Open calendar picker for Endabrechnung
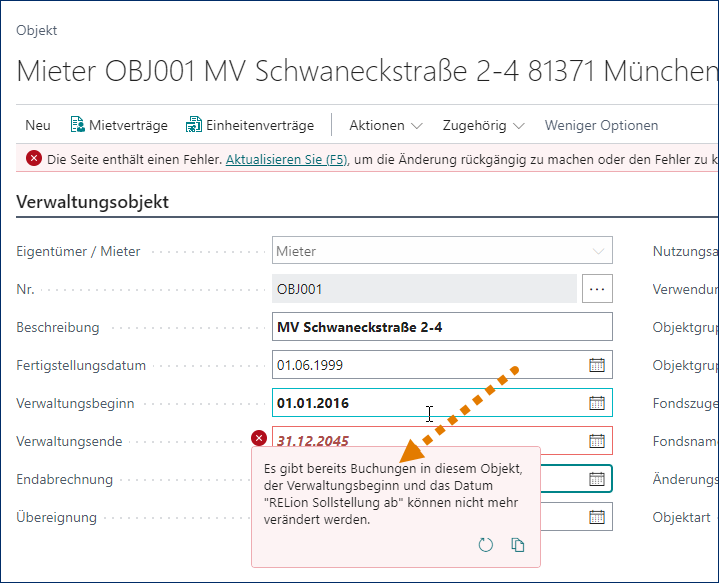Image resolution: width=719 pixels, height=583 pixels. (x=597, y=479)
